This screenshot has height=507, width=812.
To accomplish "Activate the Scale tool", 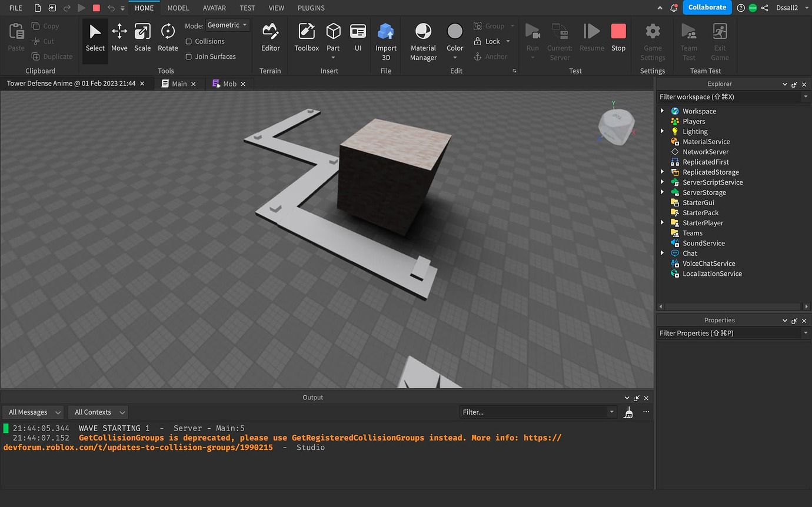I will pyautogui.click(x=142, y=36).
